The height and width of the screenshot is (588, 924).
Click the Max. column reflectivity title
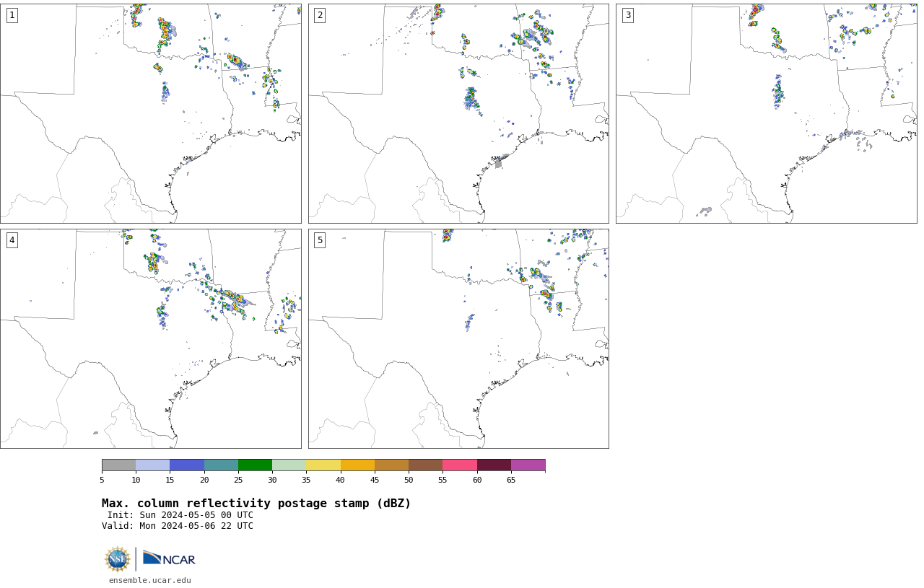tap(256, 504)
